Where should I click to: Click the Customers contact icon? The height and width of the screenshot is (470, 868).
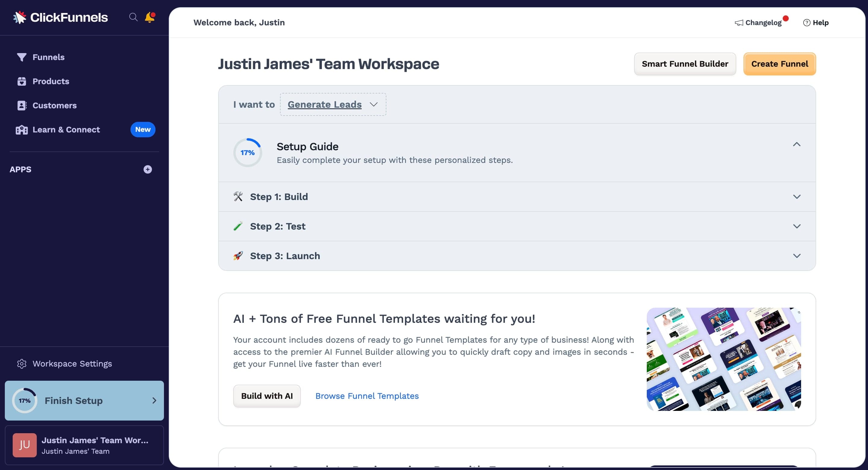[22, 106]
